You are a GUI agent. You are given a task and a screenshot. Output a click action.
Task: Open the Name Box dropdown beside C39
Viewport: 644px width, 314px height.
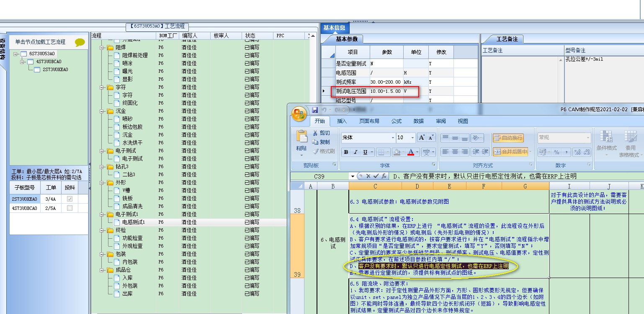pyautogui.click(x=353, y=177)
